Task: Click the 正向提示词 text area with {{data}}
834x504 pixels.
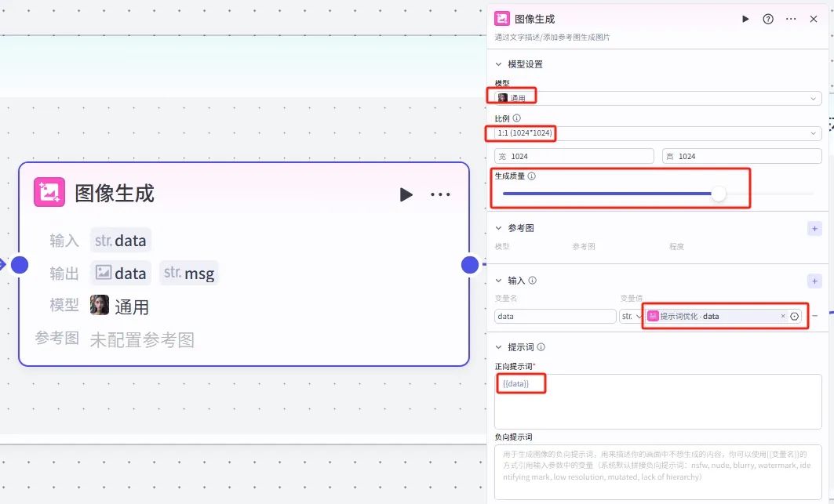Action: (658, 401)
